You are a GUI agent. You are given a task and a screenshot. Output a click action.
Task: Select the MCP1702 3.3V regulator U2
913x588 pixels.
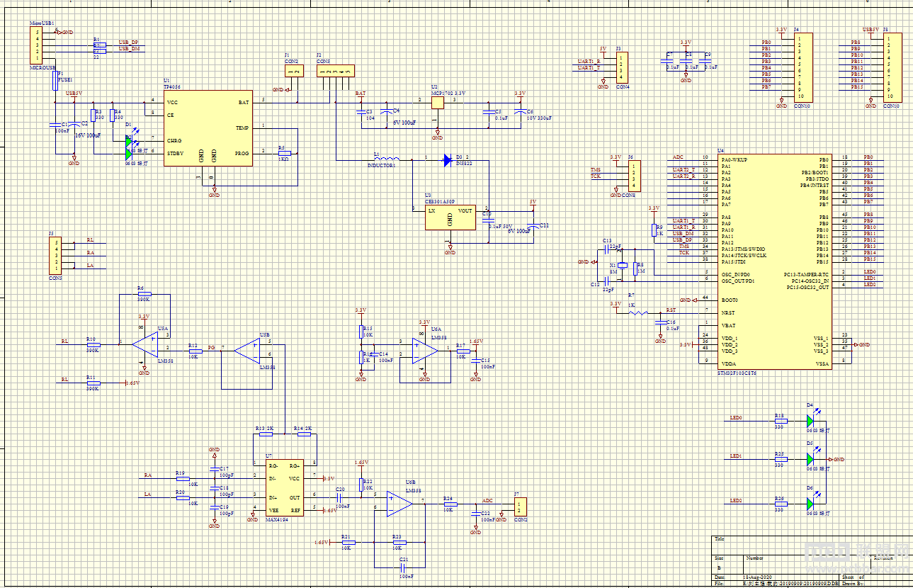[x=438, y=103]
